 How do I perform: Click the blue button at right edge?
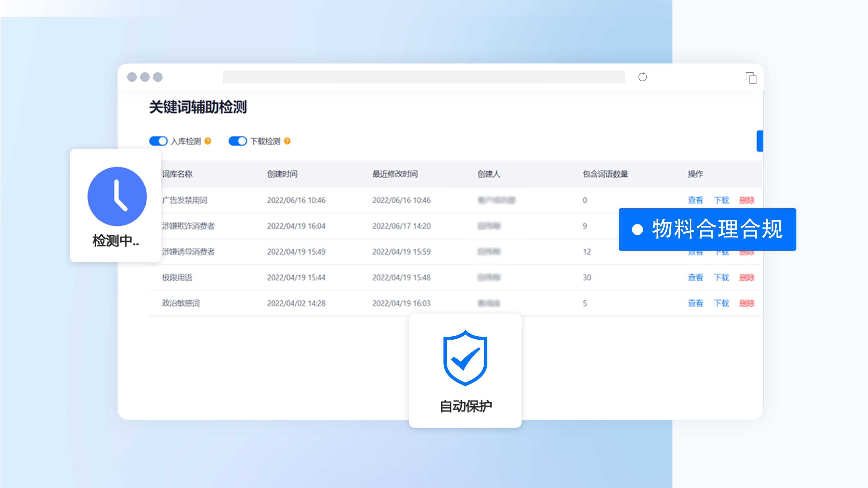pyautogui.click(x=760, y=141)
